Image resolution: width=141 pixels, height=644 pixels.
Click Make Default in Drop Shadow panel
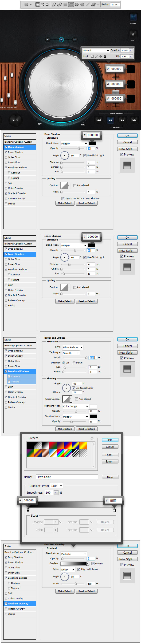click(65, 203)
